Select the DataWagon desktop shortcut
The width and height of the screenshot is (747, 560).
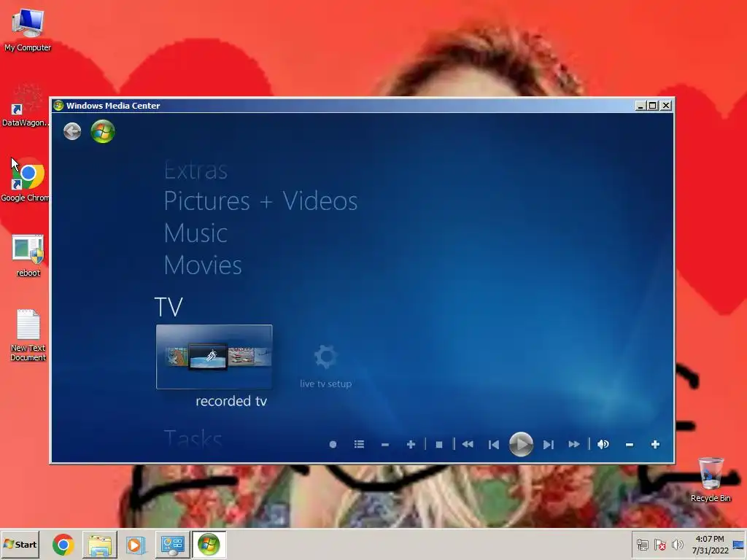[26, 106]
